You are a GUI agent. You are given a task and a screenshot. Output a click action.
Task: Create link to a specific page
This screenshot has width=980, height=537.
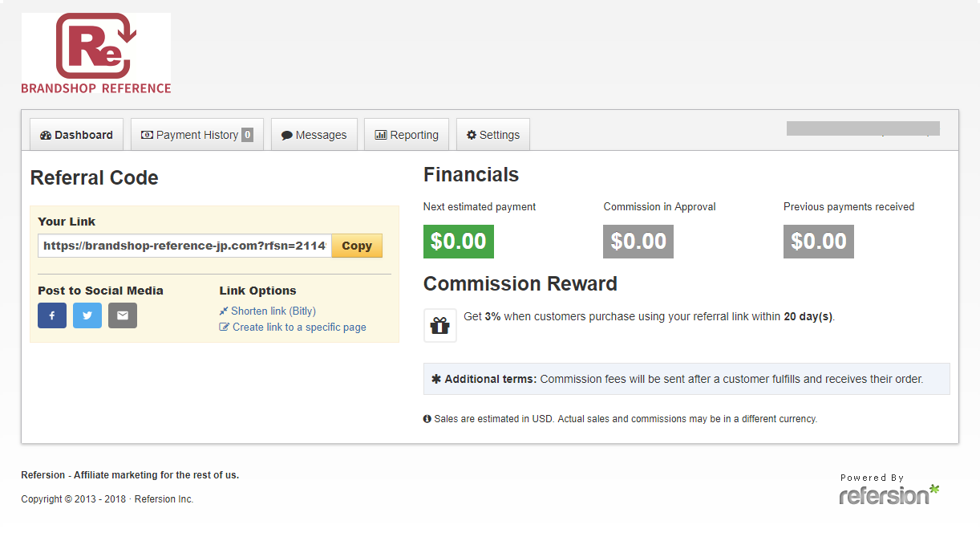pyautogui.click(x=293, y=327)
